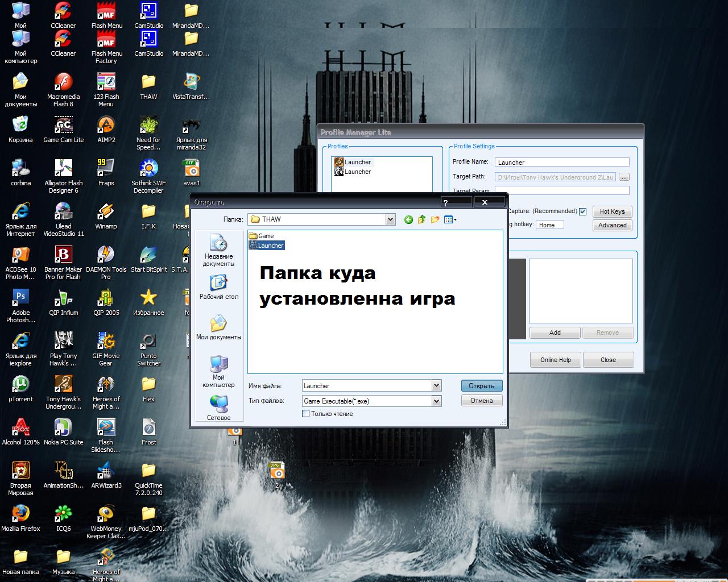The height and width of the screenshot is (582, 728).
Task: Launch ACDSee 10 Photo Manager
Action: 20,263
